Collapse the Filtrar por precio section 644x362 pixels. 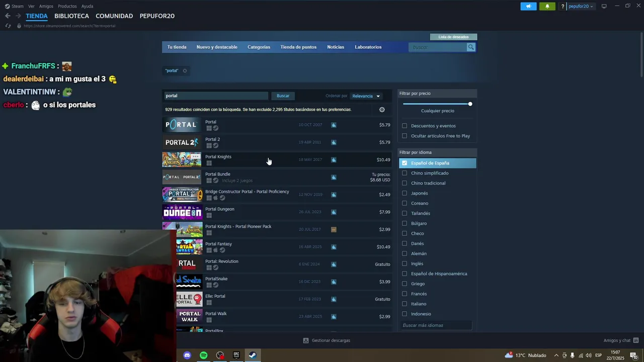click(x=437, y=94)
